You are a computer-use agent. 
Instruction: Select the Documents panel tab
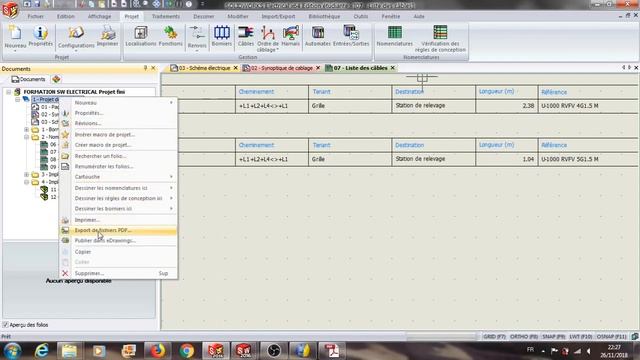coord(28,79)
